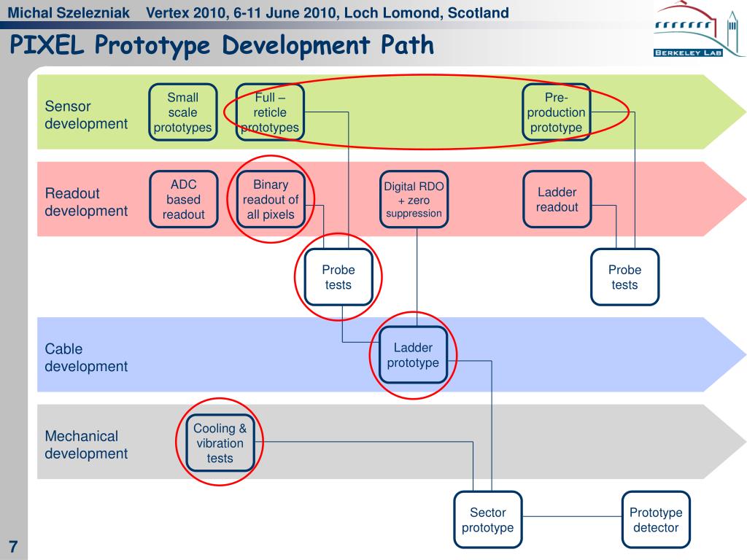Click the Readout development label

86,202
